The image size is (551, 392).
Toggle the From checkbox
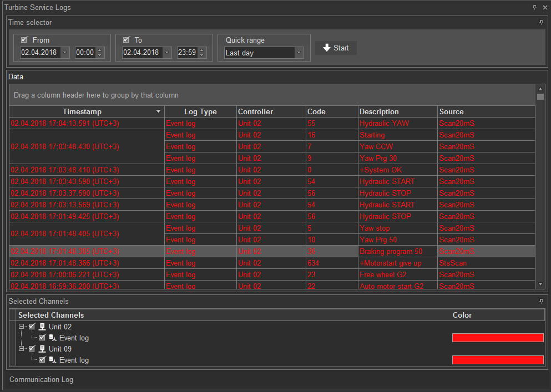point(24,40)
